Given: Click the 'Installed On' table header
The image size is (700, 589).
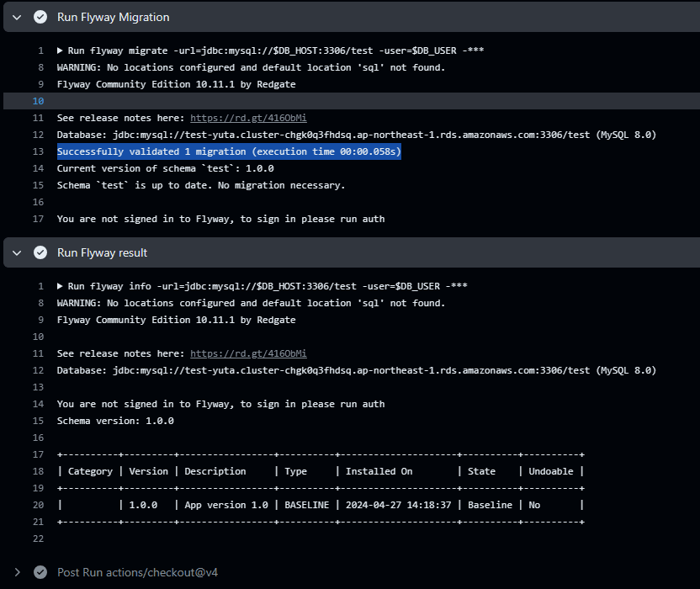Looking at the screenshot, I should [379, 471].
